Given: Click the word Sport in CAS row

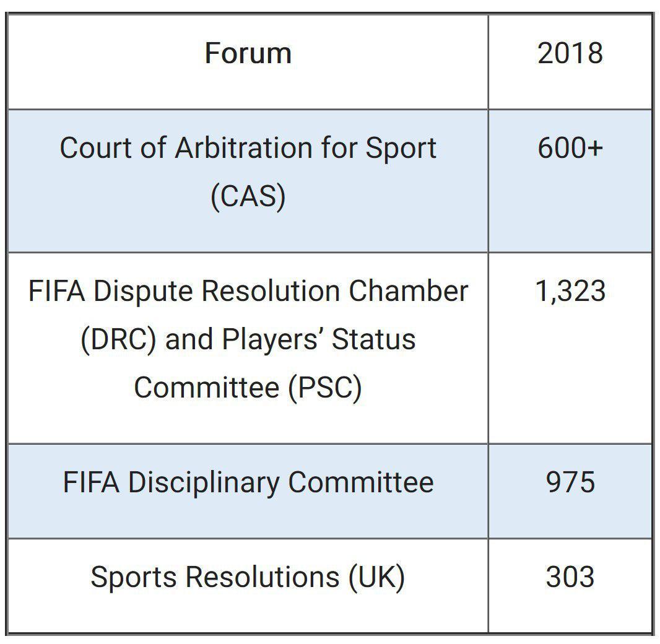Looking at the screenshot, I should point(401,150).
